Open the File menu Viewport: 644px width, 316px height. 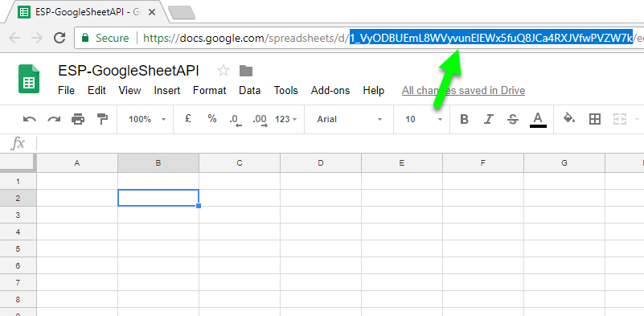point(67,90)
